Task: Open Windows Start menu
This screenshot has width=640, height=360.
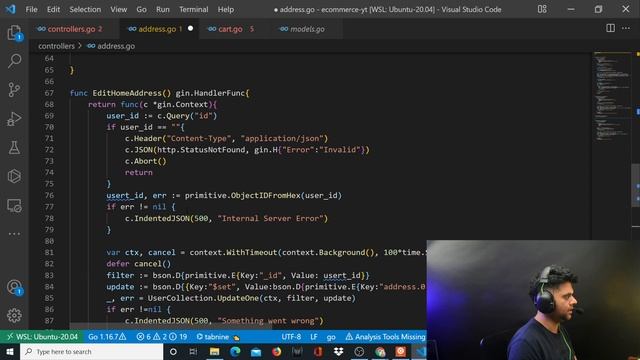Action: click(10, 351)
